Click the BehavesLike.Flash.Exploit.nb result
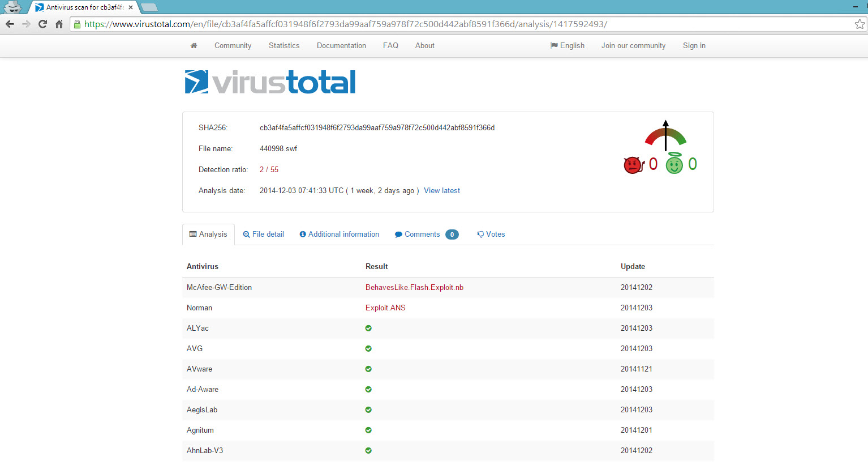868x465 pixels. (414, 287)
